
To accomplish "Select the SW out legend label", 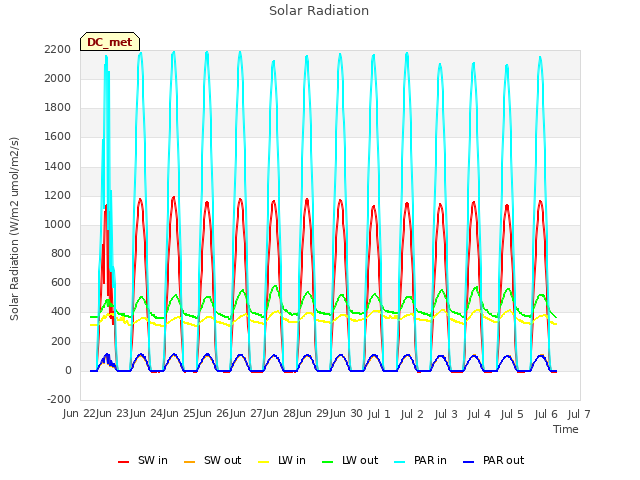I will point(222,460).
